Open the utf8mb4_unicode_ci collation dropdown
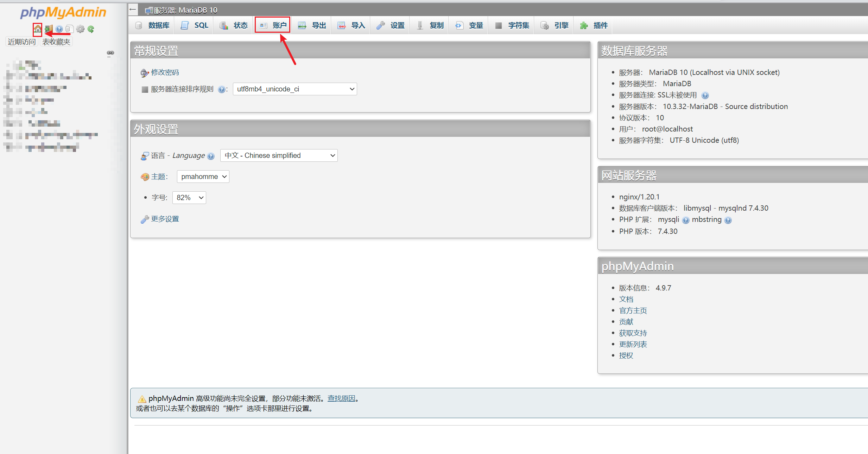 pos(295,89)
